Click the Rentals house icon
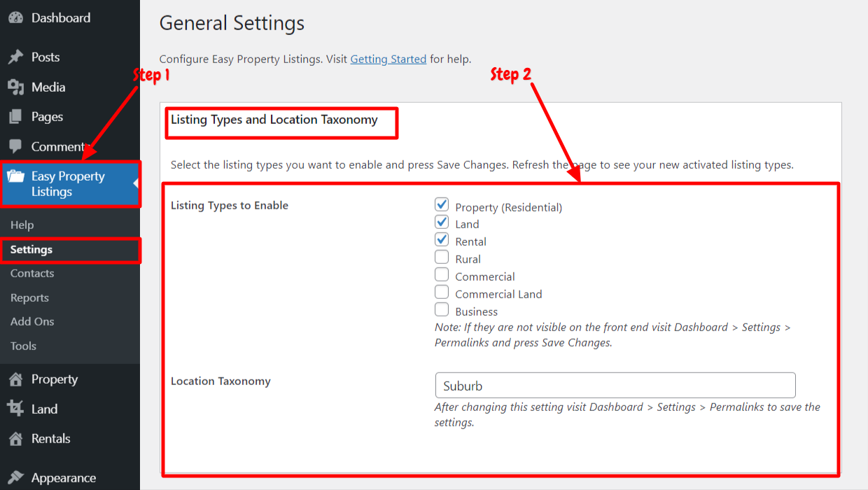The width and height of the screenshot is (868, 490). [x=15, y=439]
